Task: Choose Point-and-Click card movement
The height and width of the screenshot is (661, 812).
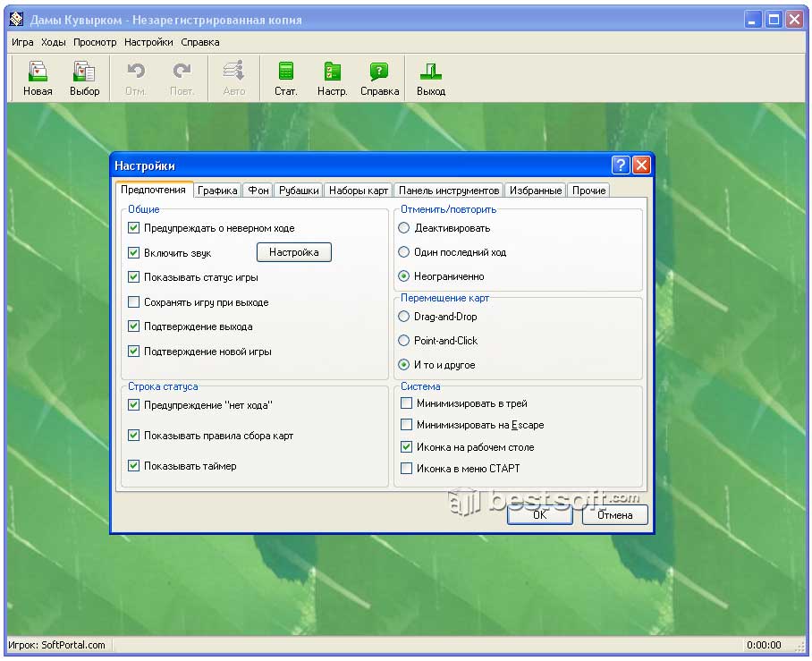Action: tap(404, 341)
